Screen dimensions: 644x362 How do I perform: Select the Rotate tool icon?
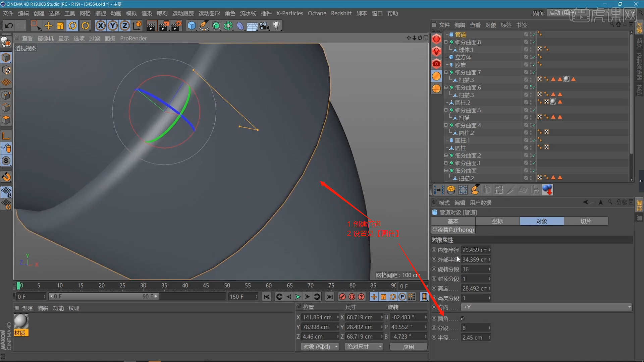click(72, 26)
